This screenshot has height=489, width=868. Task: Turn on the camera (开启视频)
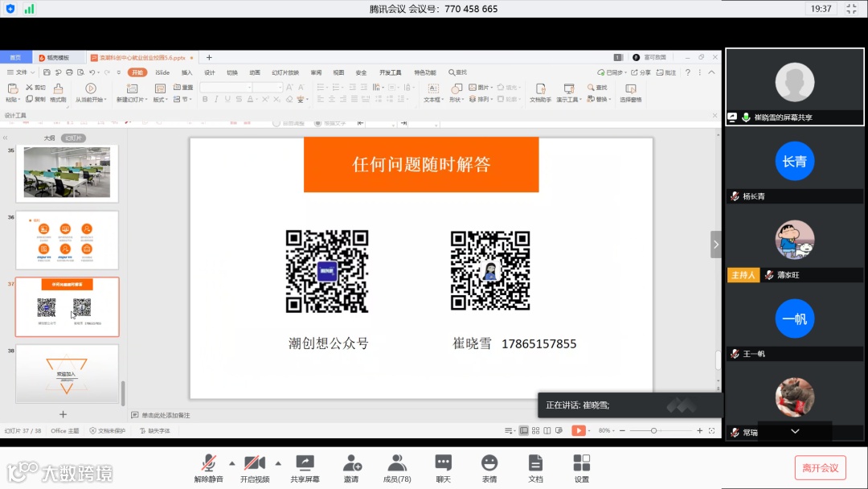255,468
